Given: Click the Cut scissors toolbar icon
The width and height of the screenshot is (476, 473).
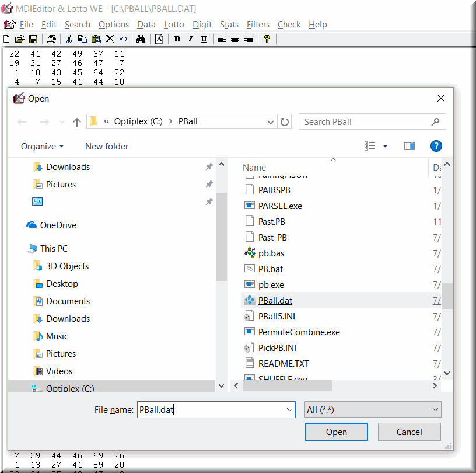Looking at the screenshot, I should coord(69,39).
